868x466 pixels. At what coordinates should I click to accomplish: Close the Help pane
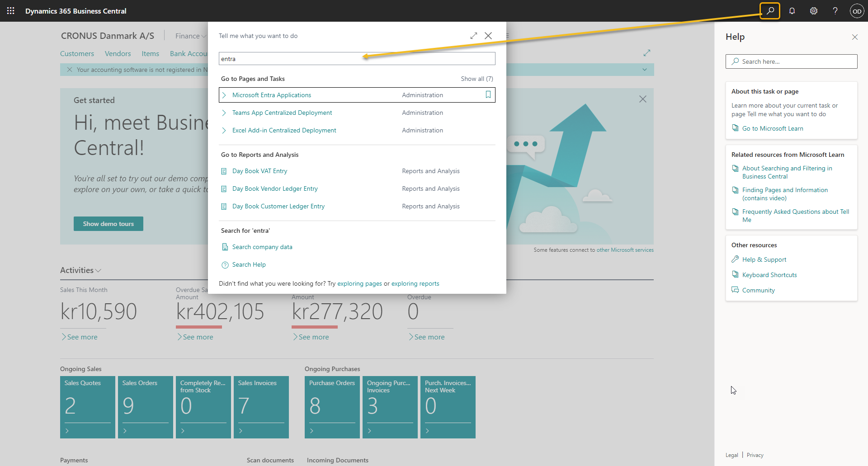click(855, 37)
